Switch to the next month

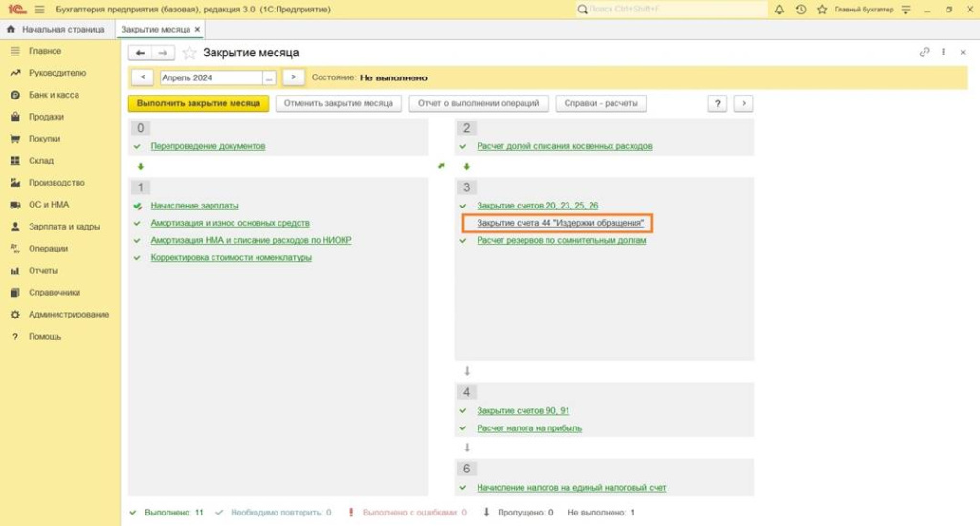click(x=294, y=77)
